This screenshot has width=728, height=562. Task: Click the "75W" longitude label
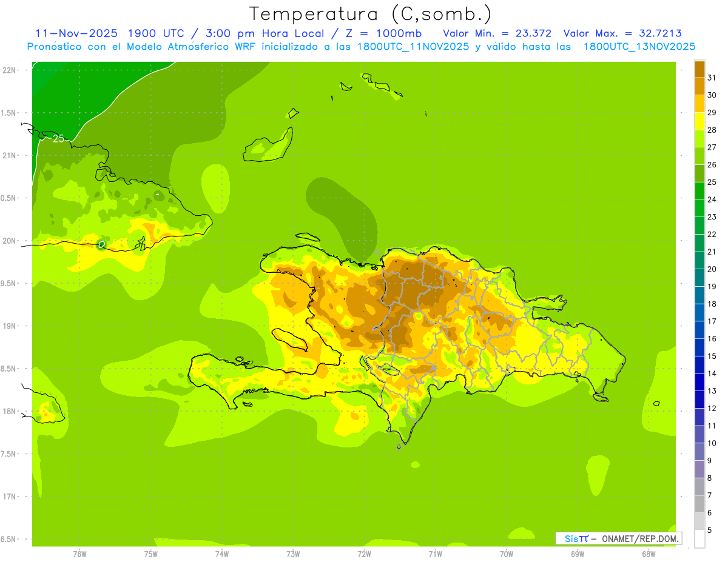(x=150, y=554)
